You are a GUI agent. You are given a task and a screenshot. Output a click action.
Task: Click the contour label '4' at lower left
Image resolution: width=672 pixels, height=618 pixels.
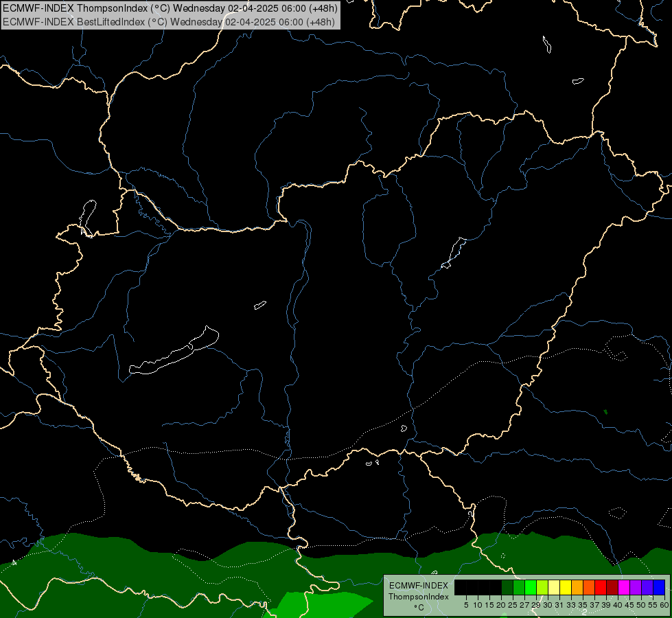tap(14, 562)
